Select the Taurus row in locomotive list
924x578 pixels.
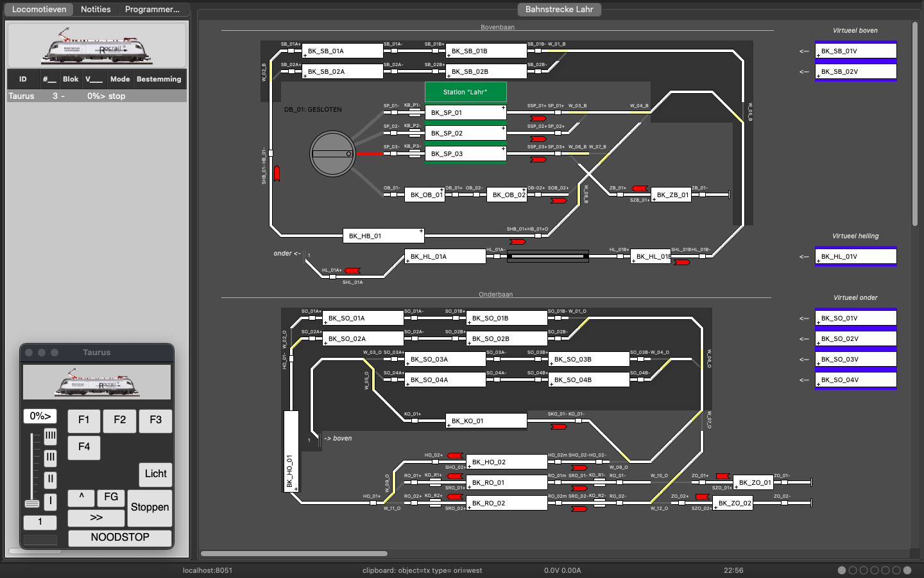[97, 96]
